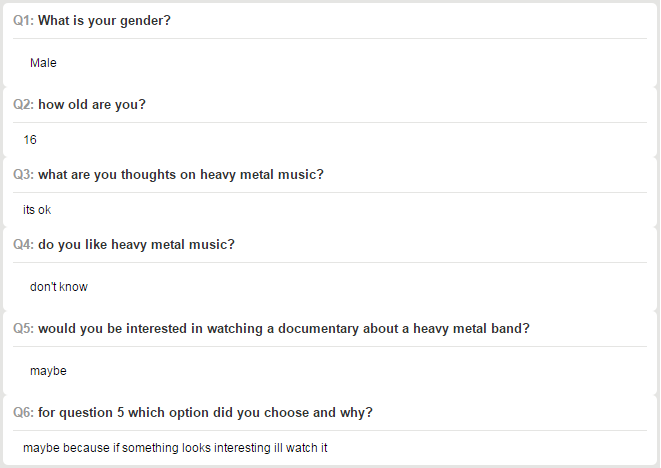Click the 'Q1:' question number label
The image size is (661, 468).
tap(24, 21)
